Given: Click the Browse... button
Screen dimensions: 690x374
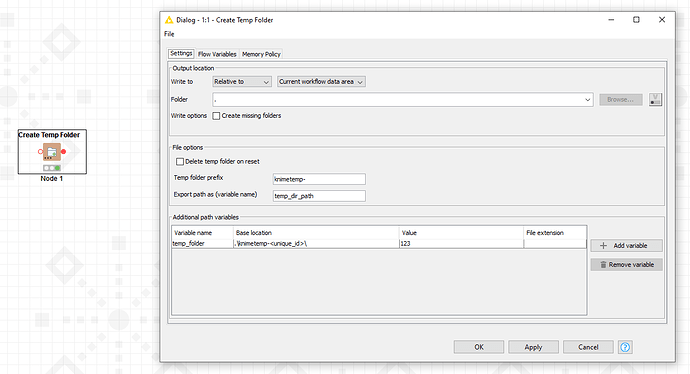Looking at the screenshot, I should [620, 100].
